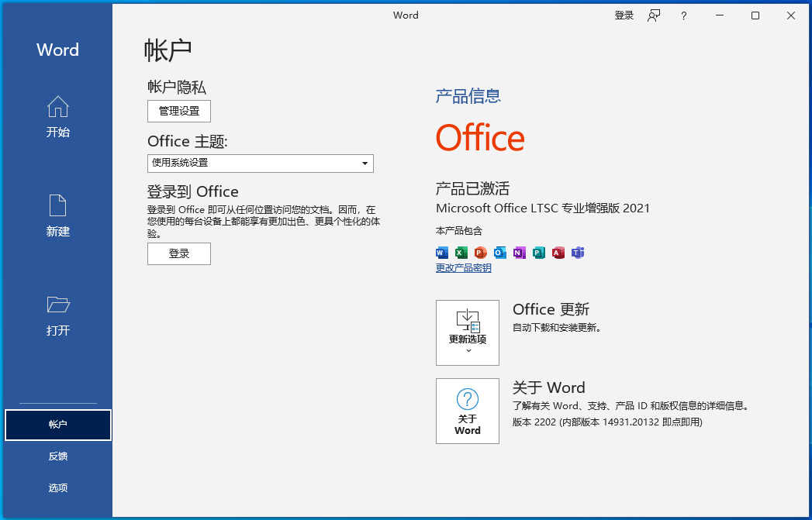
Task: Open the 反馈 feedback page
Action: pyautogui.click(x=58, y=456)
